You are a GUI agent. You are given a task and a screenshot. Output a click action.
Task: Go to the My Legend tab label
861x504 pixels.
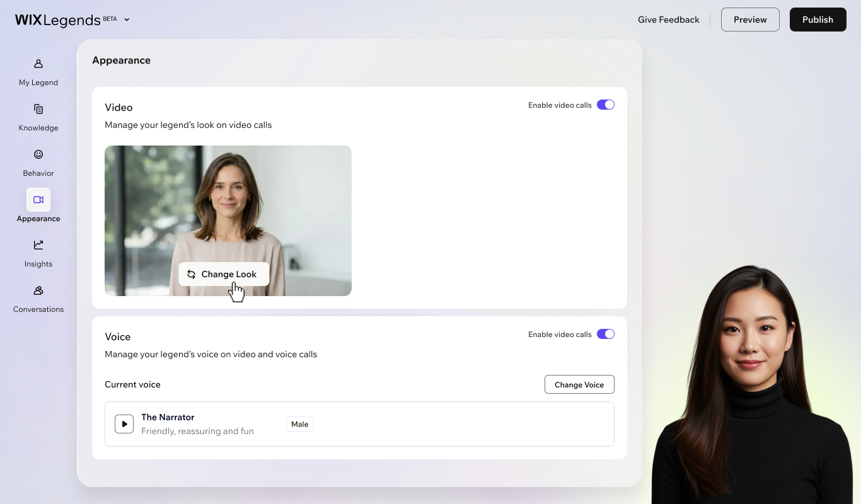tap(38, 83)
